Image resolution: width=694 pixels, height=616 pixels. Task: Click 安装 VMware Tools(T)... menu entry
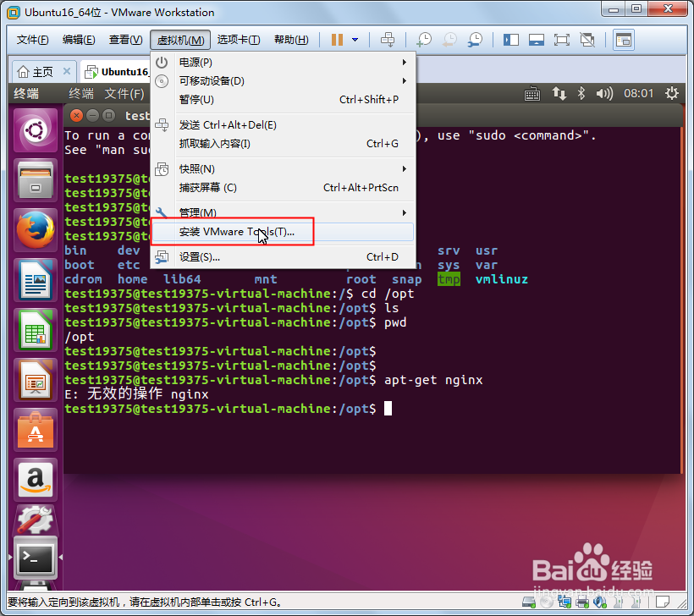click(283, 232)
